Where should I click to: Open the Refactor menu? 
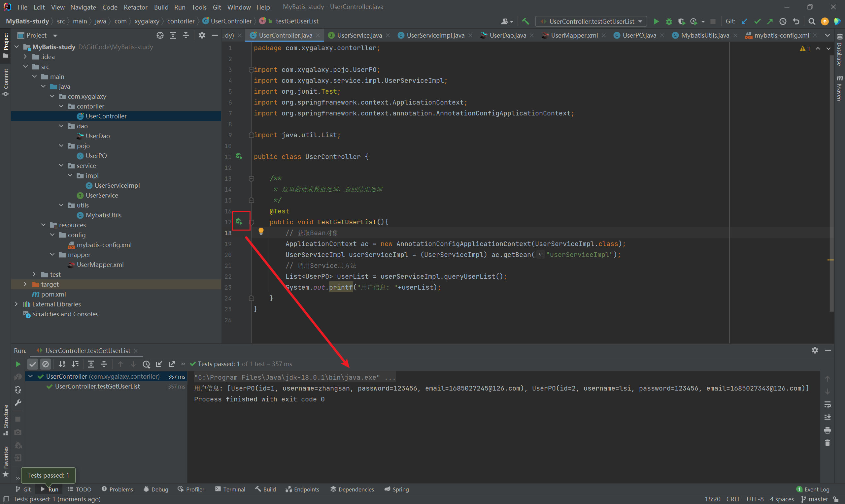[135, 7]
